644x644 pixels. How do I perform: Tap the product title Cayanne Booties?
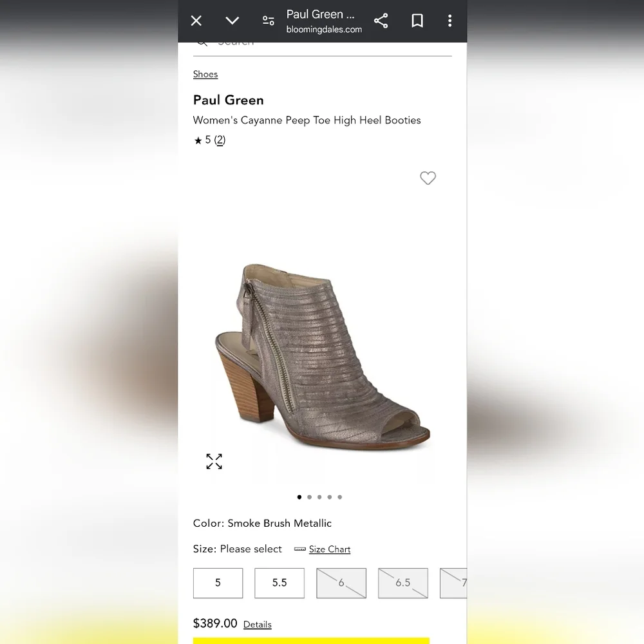307,120
